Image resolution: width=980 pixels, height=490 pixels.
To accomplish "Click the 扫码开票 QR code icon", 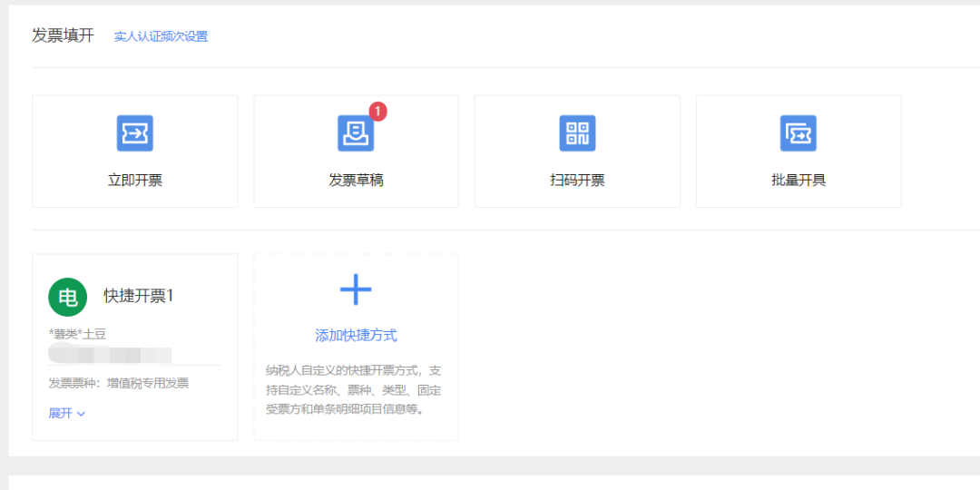I will [x=577, y=133].
